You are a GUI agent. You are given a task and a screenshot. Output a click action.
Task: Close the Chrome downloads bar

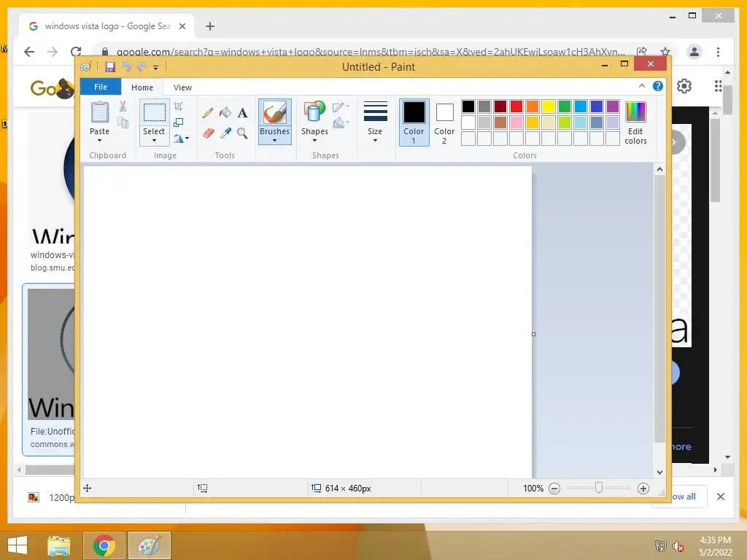click(721, 497)
